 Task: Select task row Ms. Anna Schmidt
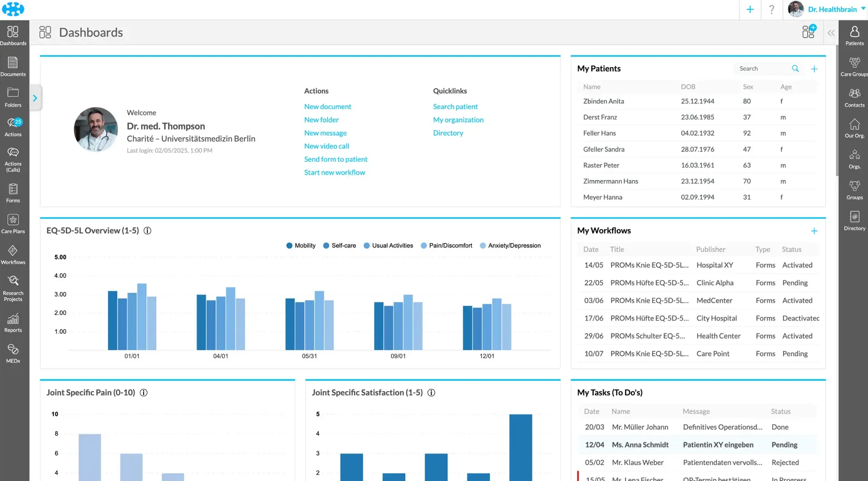coord(697,445)
